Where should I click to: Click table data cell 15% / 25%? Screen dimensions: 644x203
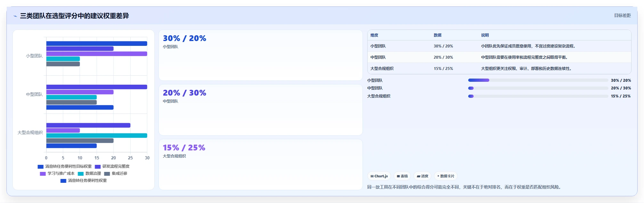(444, 69)
